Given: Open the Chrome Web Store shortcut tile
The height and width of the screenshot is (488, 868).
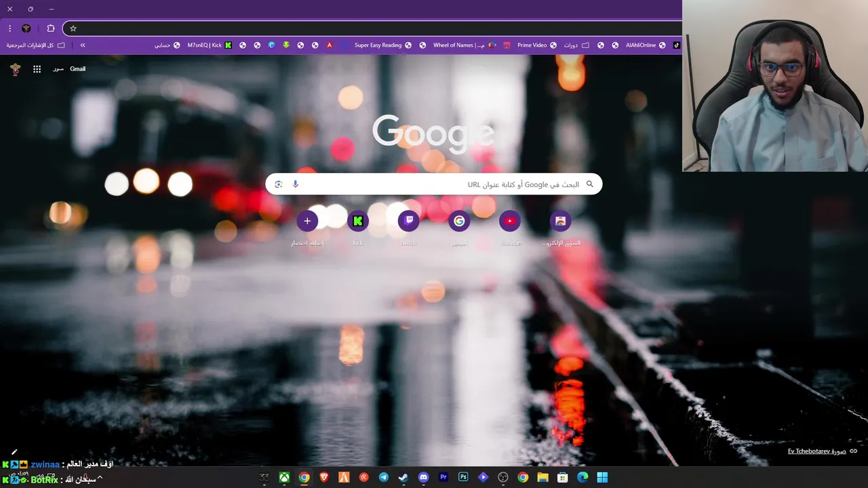Looking at the screenshot, I should 560,221.
